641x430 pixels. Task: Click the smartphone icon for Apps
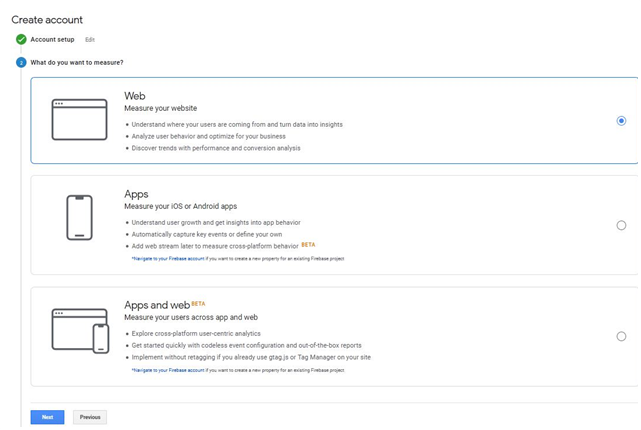(x=79, y=217)
